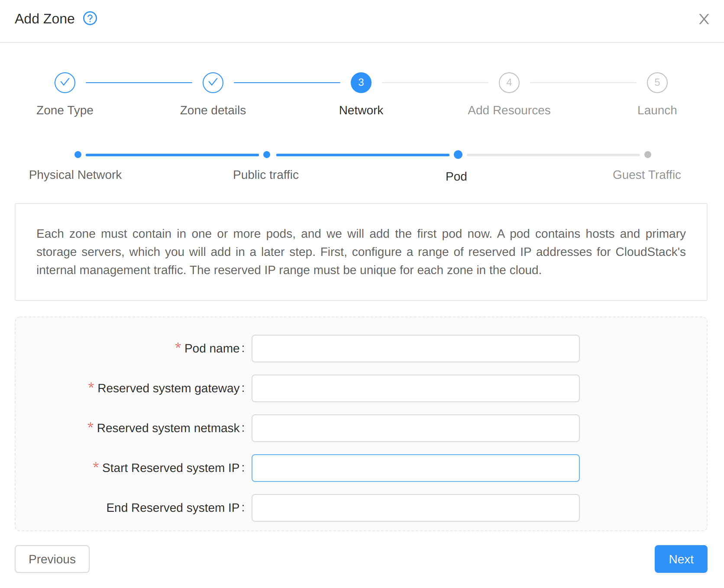Click the Pod sub-step dot
724x588 pixels.
coord(458,155)
